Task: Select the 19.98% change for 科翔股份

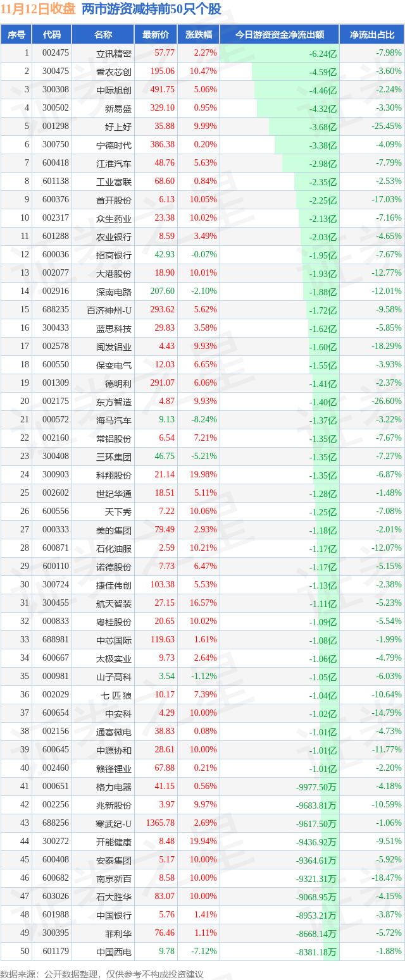Action: [x=204, y=474]
